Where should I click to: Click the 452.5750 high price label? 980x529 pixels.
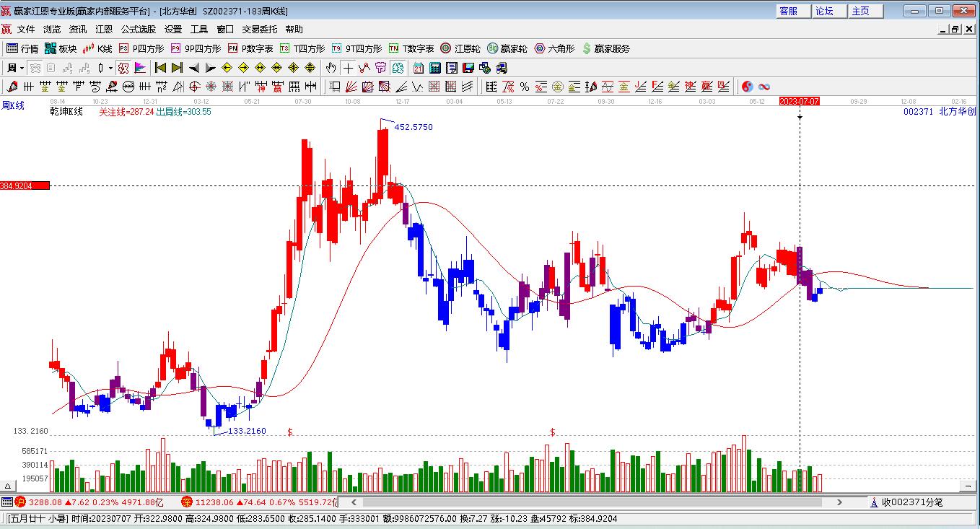(414, 127)
